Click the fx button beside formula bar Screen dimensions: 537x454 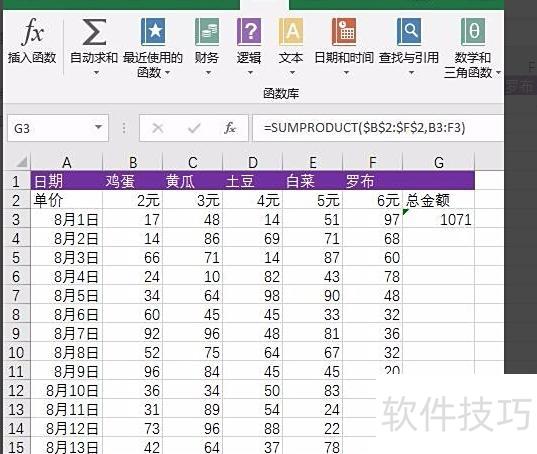[230, 128]
